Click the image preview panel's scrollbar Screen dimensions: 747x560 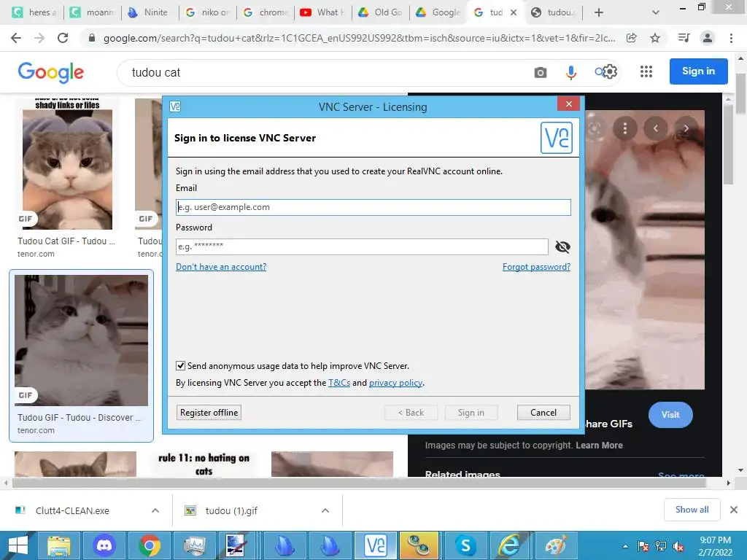pyautogui.click(x=727, y=145)
